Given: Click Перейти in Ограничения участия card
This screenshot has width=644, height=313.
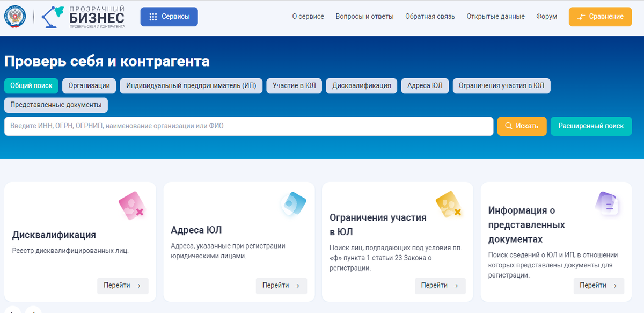Looking at the screenshot, I should (440, 286).
